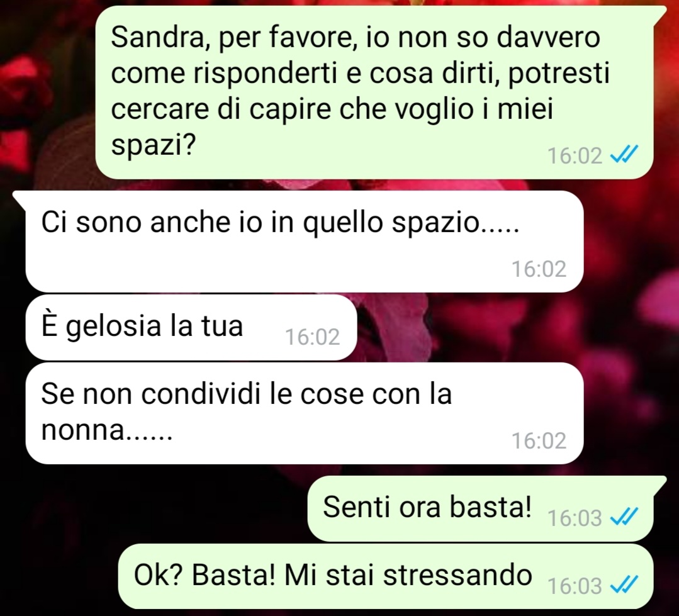Screen dimensions: 679x616
Task: Select message "Se non condividi le cose con la nonna"
Action: [x=305, y=413]
